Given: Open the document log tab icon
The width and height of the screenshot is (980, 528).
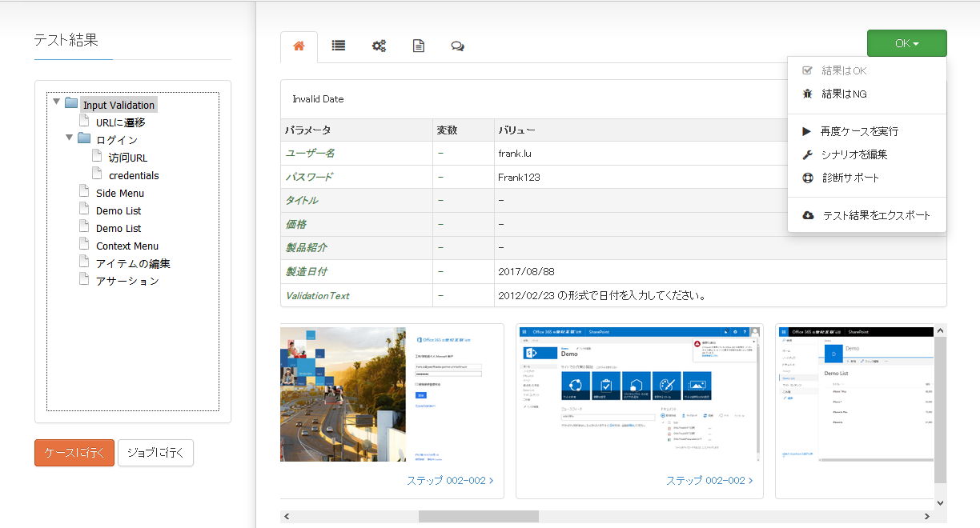Looking at the screenshot, I should 418,46.
